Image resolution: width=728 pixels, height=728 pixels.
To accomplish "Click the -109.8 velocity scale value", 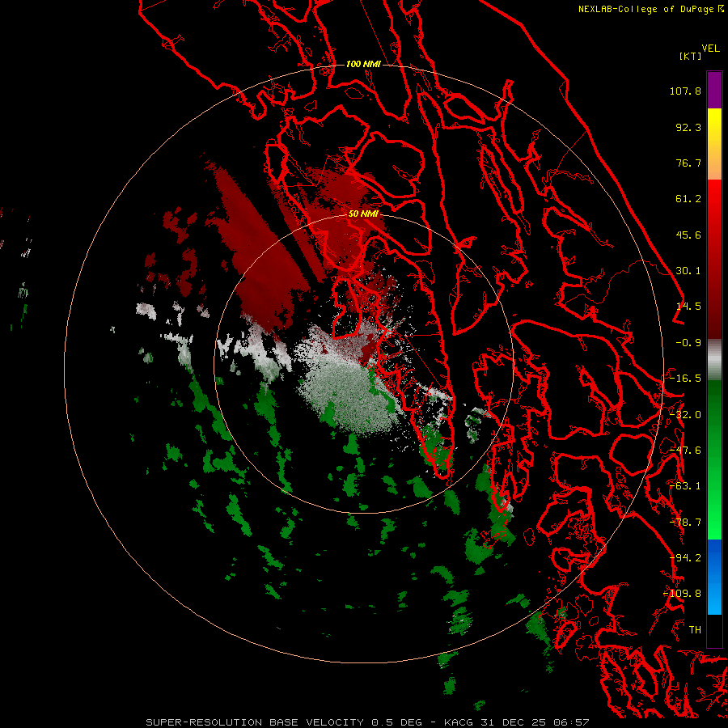I will [682, 594].
